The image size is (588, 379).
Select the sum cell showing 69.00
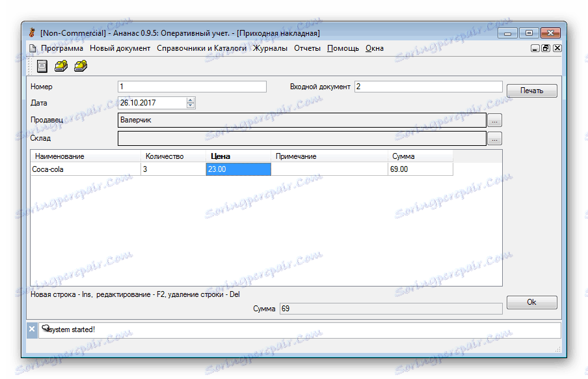(420, 169)
